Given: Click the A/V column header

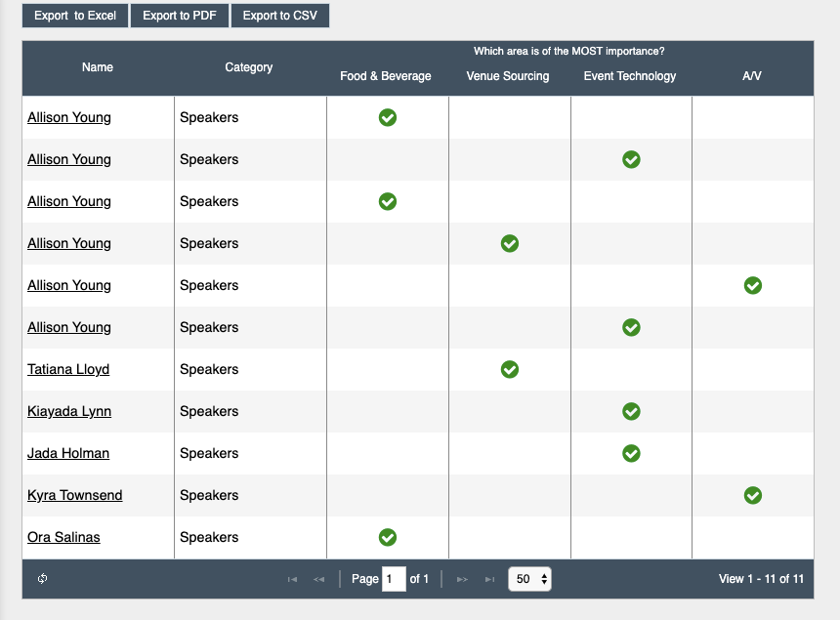Looking at the screenshot, I should pos(752,76).
